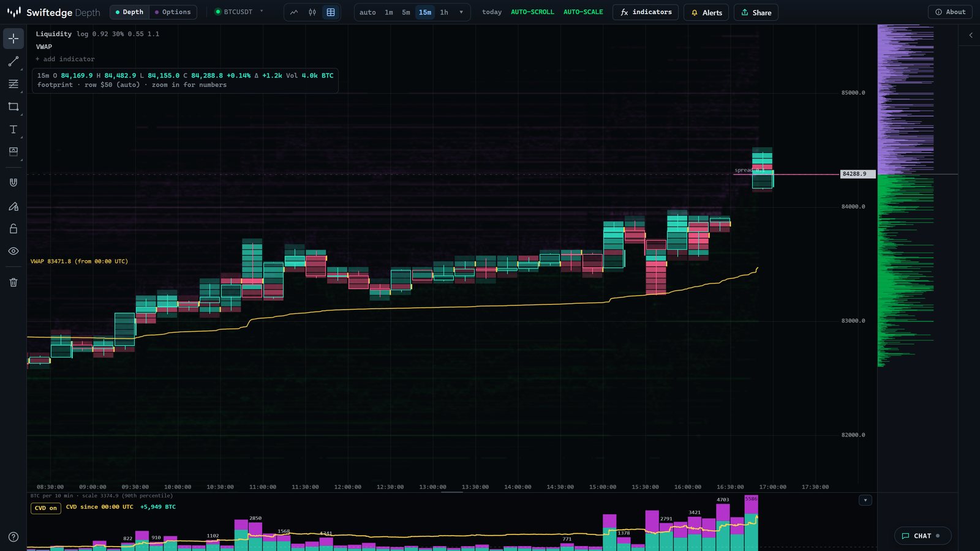The image size is (980, 551).
Task: Toggle magnet snap mode
Action: (x=13, y=182)
